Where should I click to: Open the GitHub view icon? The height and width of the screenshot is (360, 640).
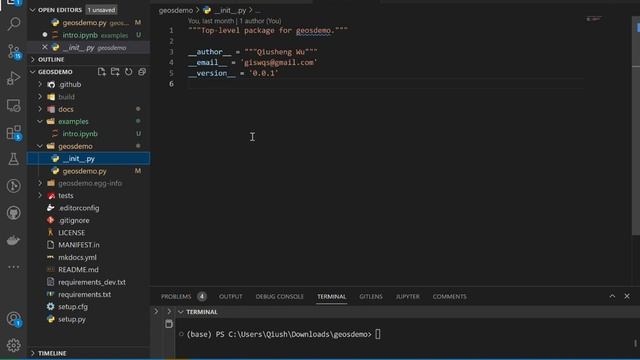[x=13, y=213]
